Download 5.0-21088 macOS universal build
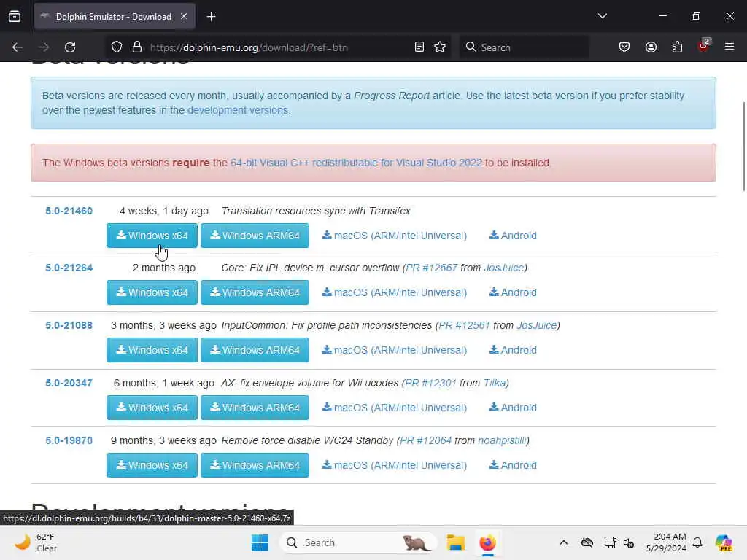This screenshot has width=747, height=560. (395, 350)
